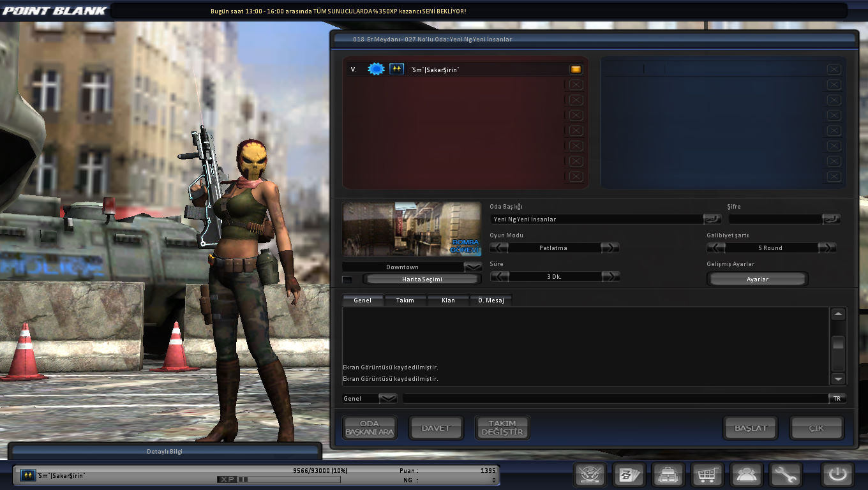Open the inventory backpack icon
The height and width of the screenshot is (490, 868).
668,475
